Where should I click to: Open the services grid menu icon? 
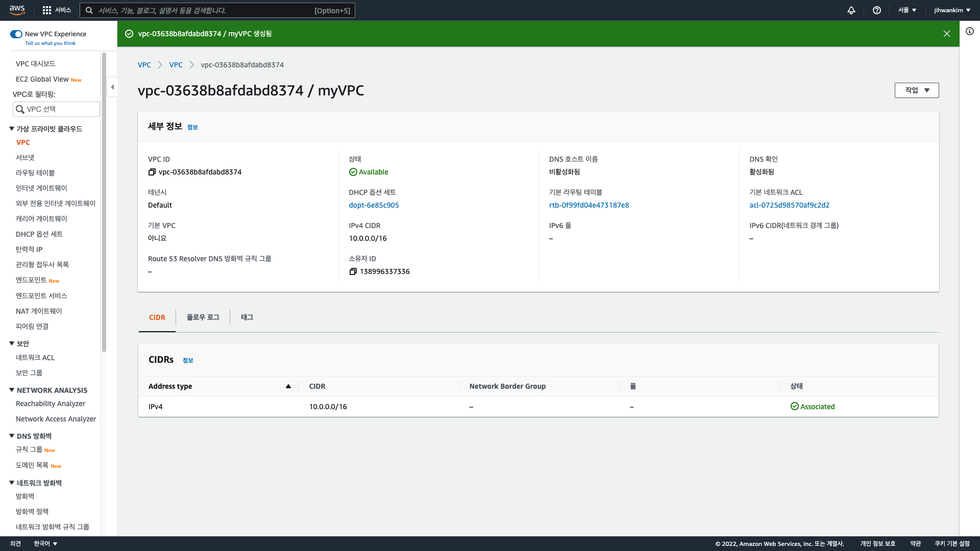point(47,10)
